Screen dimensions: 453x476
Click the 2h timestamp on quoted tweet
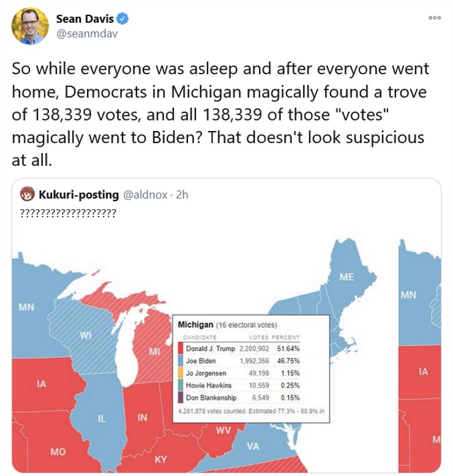click(182, 195)
